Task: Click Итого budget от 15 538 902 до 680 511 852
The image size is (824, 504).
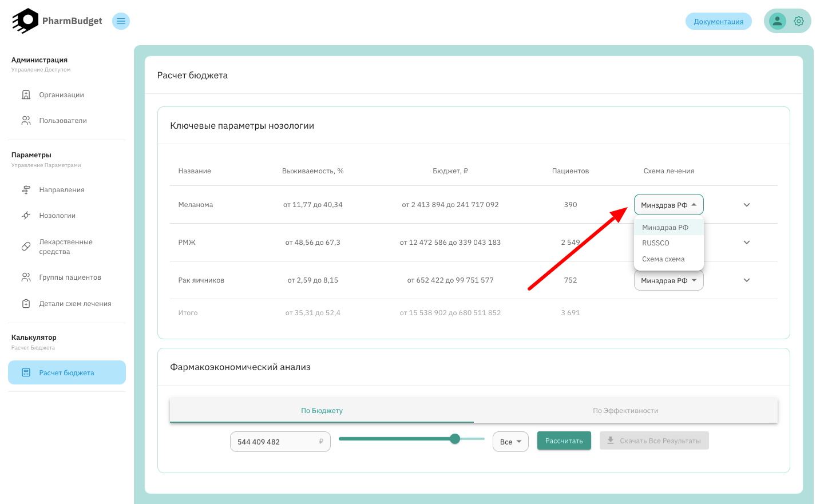Action: (x=450, y=313)
